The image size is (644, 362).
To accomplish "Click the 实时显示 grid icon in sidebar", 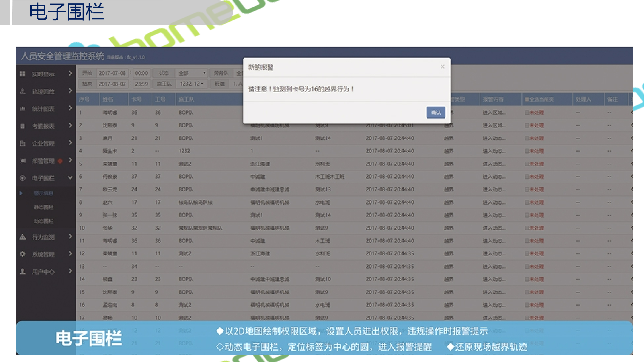I will click(22, 74).
